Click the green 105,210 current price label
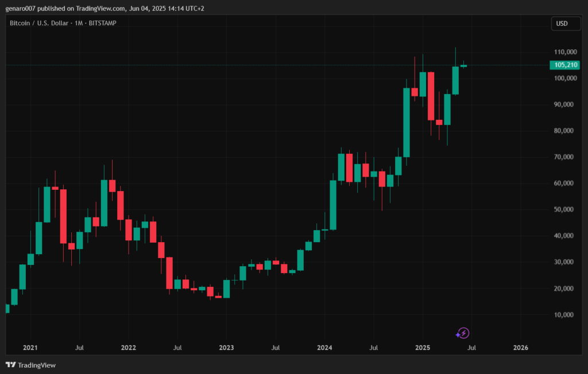588x374 pixels. click(566, 65)
